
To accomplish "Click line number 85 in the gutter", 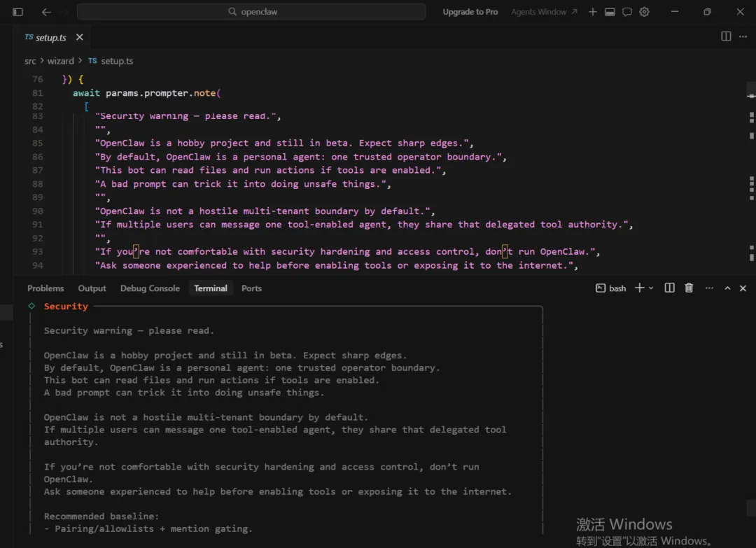I will pyautogui.click(x=38, y=143).
